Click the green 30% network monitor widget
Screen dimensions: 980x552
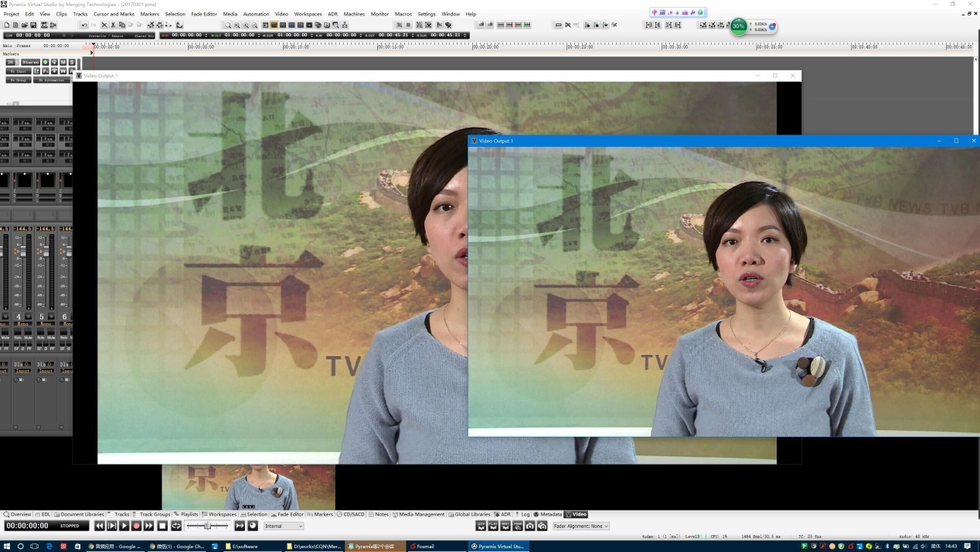point(739,26)
